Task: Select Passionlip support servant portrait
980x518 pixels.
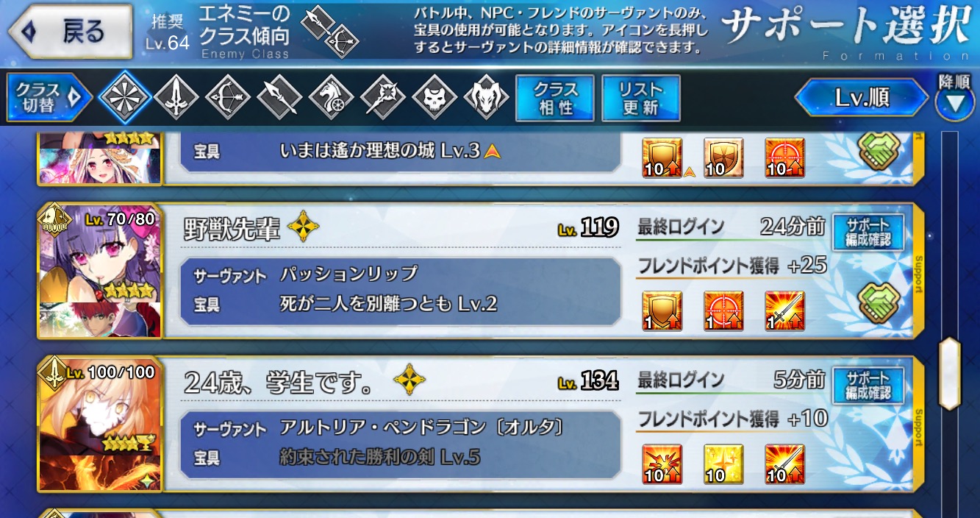Action: click(100, 271)
